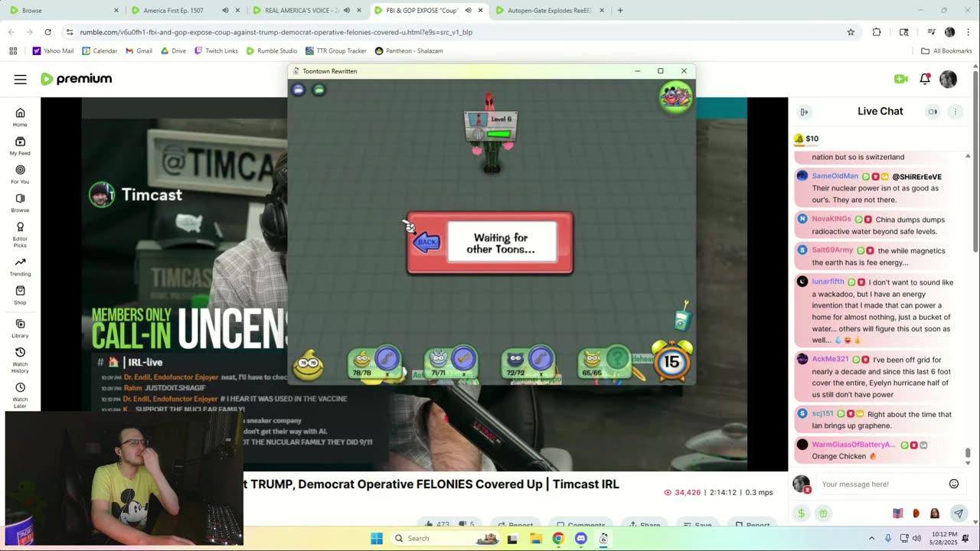This screenshot has height=551, width=980.
Task: Open TTR Group Tracker bookmark
Action: click(336, 51)
